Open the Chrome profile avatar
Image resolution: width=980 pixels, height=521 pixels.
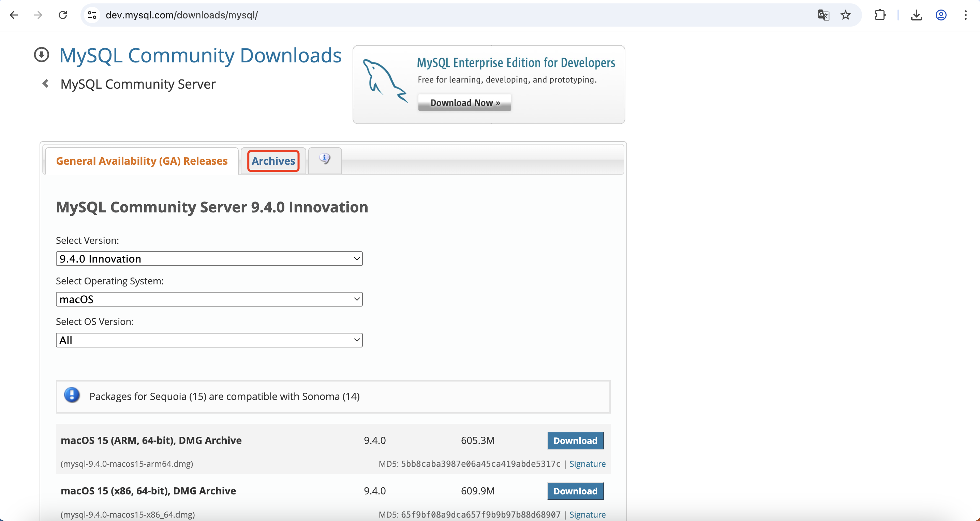pyautogui.click(x=941, y=15)
